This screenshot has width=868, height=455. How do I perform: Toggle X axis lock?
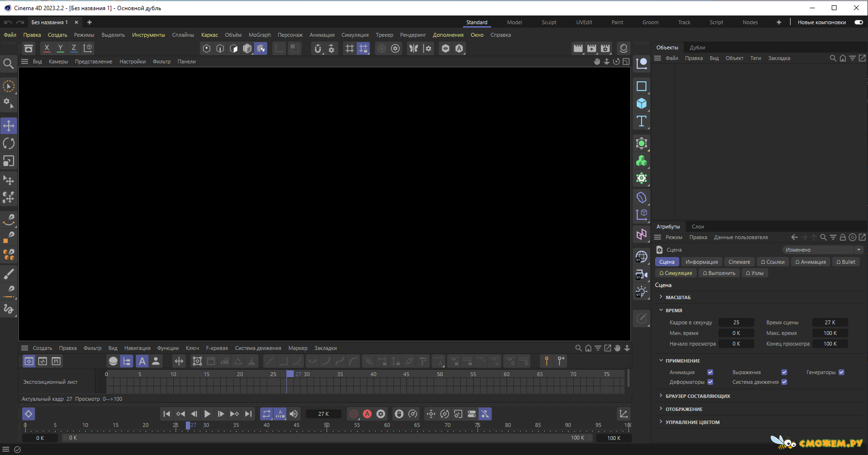pyautogui.click(x=46, y=48)
